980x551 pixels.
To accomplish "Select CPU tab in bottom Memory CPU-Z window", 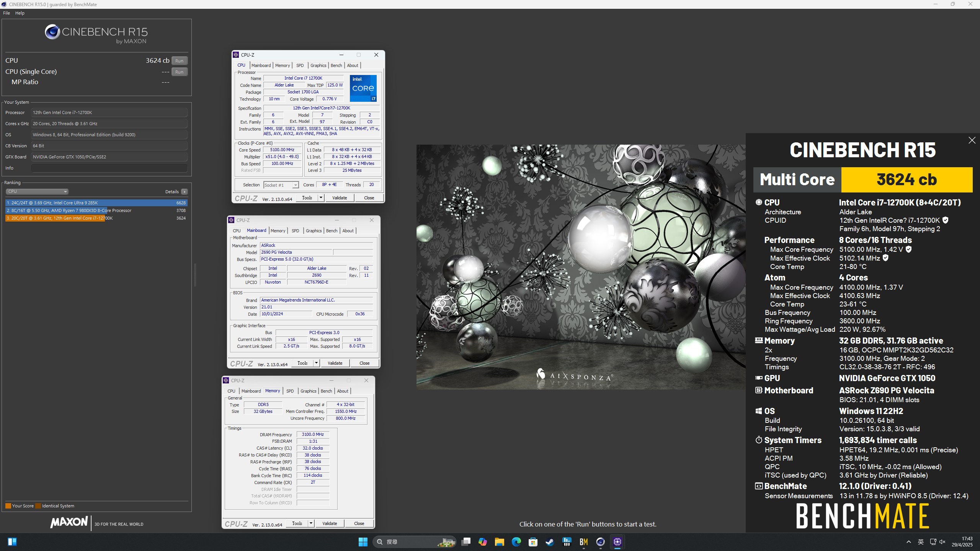I will pos(231,391).
